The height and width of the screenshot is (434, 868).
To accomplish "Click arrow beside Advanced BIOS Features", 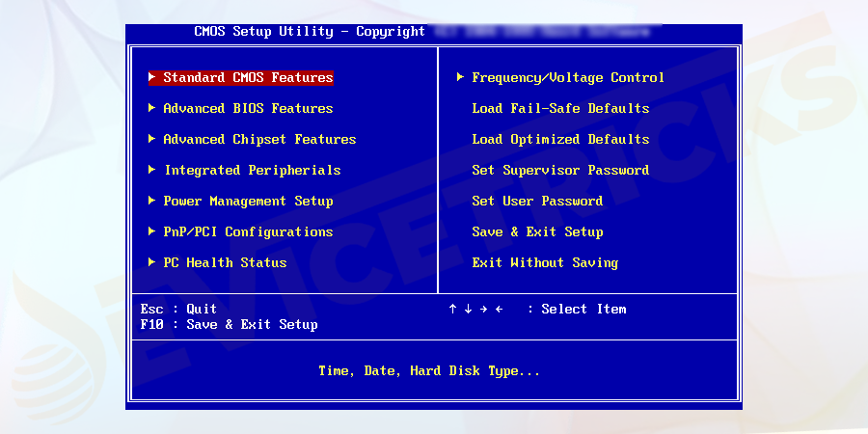I will tap(152, 108).
